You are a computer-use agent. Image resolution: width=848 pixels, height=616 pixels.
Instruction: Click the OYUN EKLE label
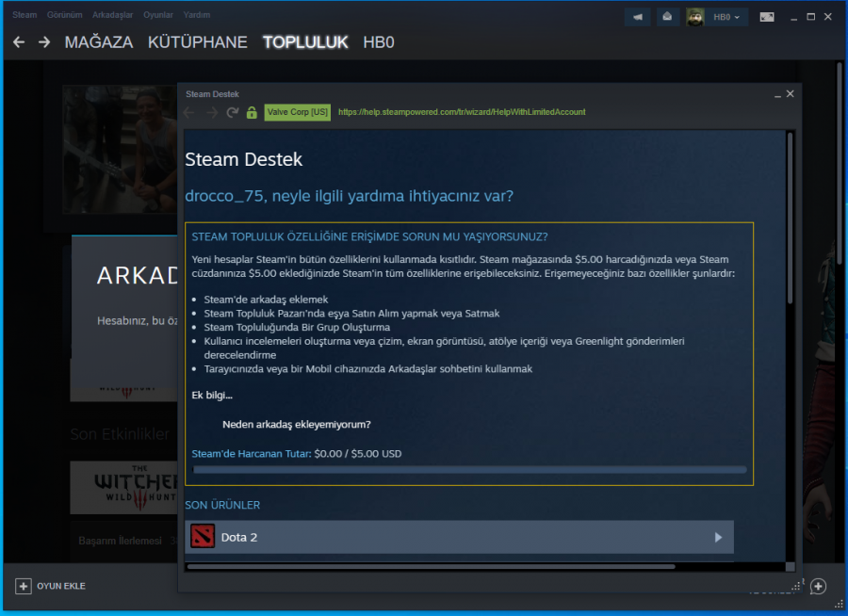coord(61,586)
